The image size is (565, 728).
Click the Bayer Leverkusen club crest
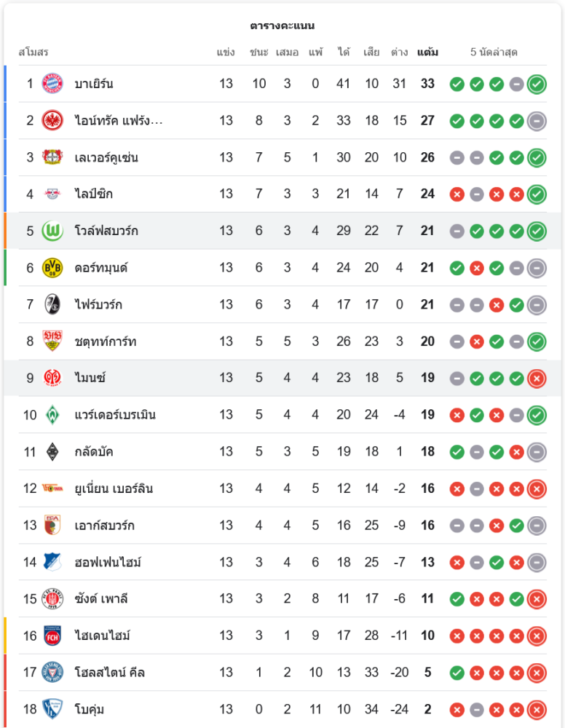point(52,157)
